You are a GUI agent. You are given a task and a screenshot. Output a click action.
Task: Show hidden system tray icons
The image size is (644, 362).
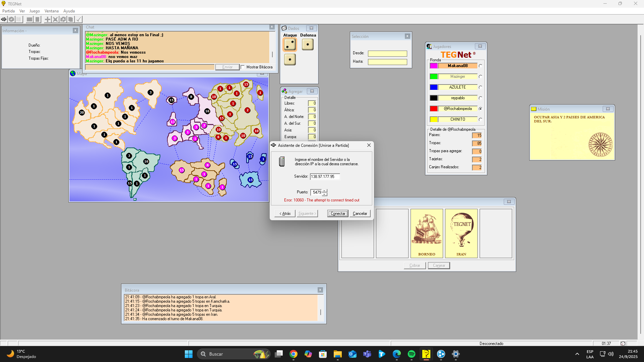(577, 354)
